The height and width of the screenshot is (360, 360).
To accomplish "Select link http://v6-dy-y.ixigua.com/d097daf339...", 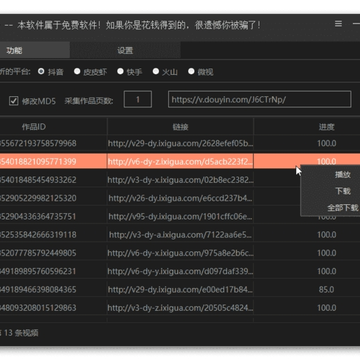I will pos(180,271).
